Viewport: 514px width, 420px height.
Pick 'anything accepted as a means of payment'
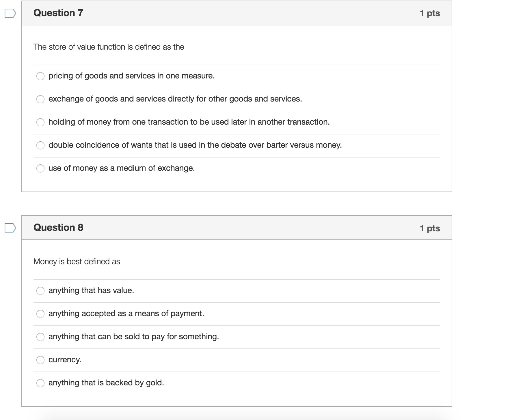pyautogui.click(x=40, y=314)
